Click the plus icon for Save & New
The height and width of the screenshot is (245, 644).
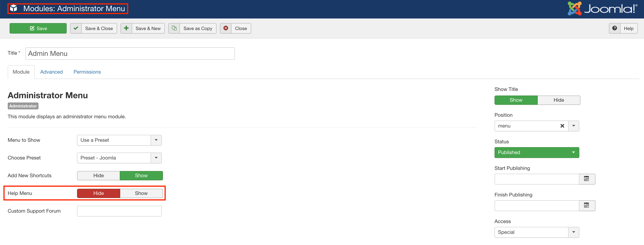126,28
